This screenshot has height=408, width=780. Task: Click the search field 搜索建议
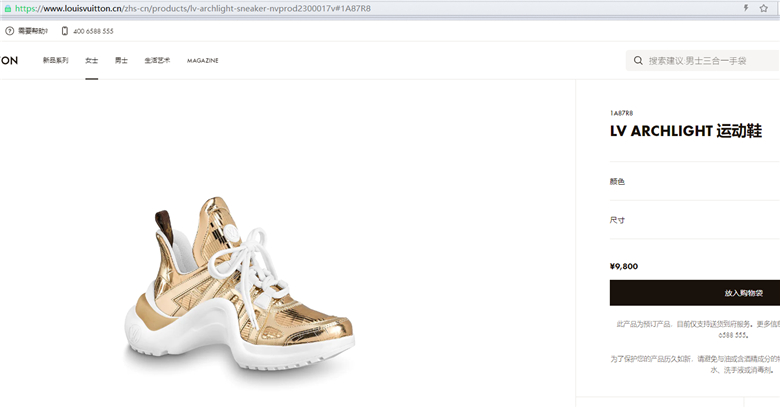click(702, 61)
